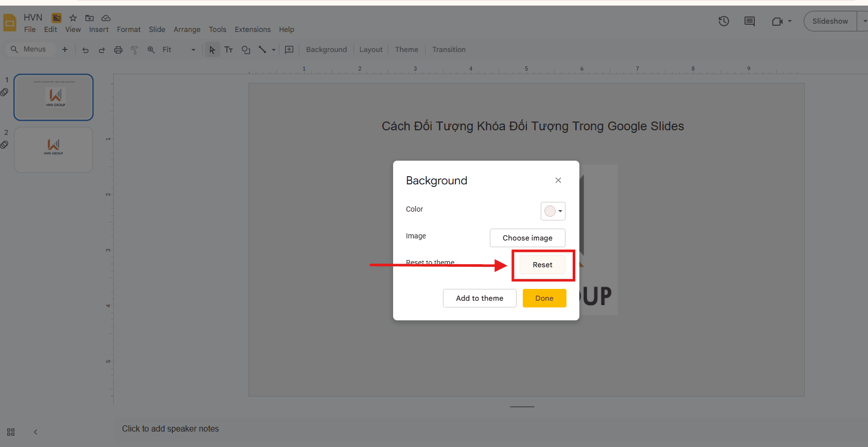Open version history clock icon

click(724, 21)
